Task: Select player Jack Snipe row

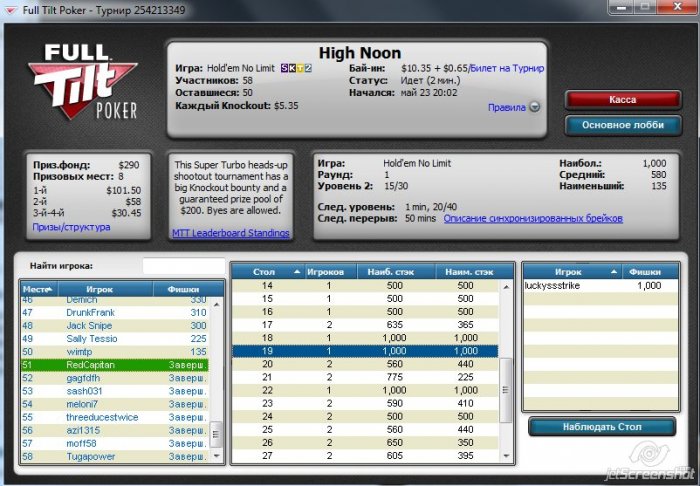Action: pyautogui.click(x=114, y=326)
